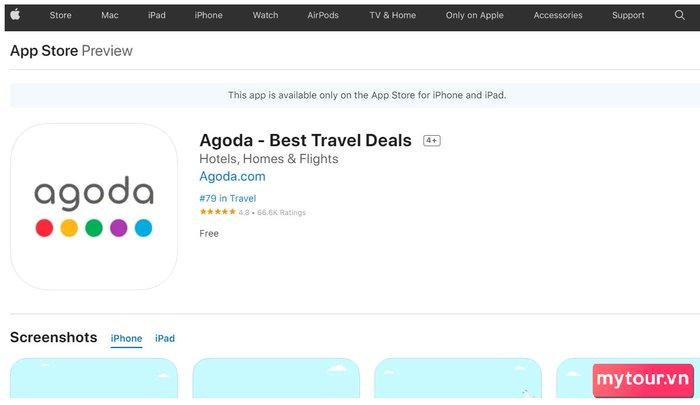Image resolution: width=700 pixels, height=405 pixels.
Task: Open the first screenshot thumbnail
Action: coord(94,378)
